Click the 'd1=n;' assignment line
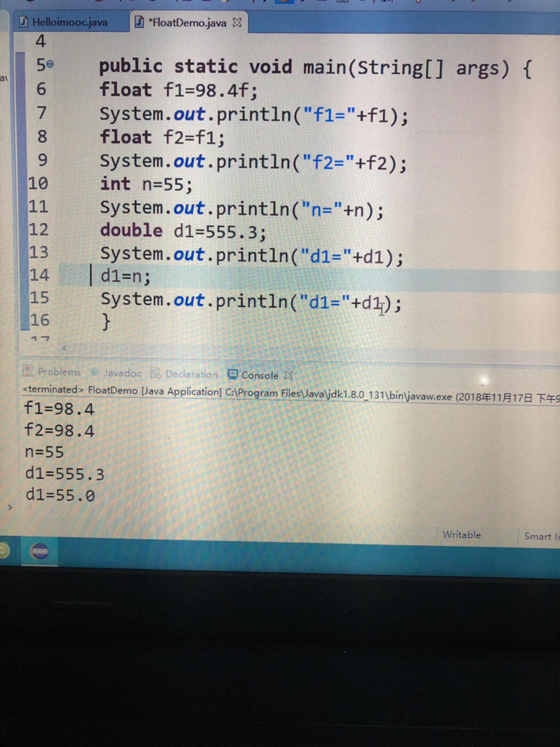 125,276
